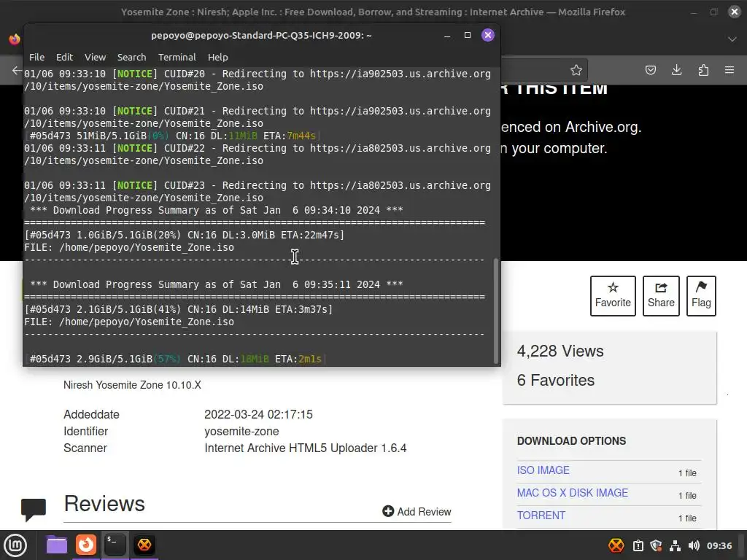This screenshot has width=747, height=560.
Task: Click the Reviews speech bubble icon
Action: [34, 510]
